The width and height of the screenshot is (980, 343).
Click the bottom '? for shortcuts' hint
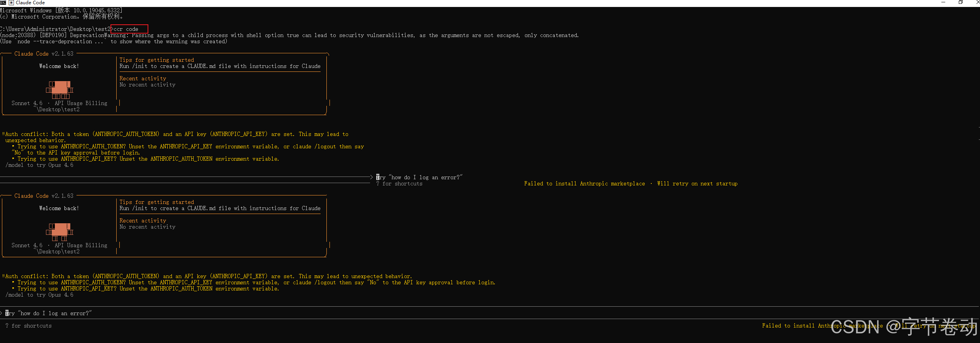pyautogui.click(x=29, y=326)
